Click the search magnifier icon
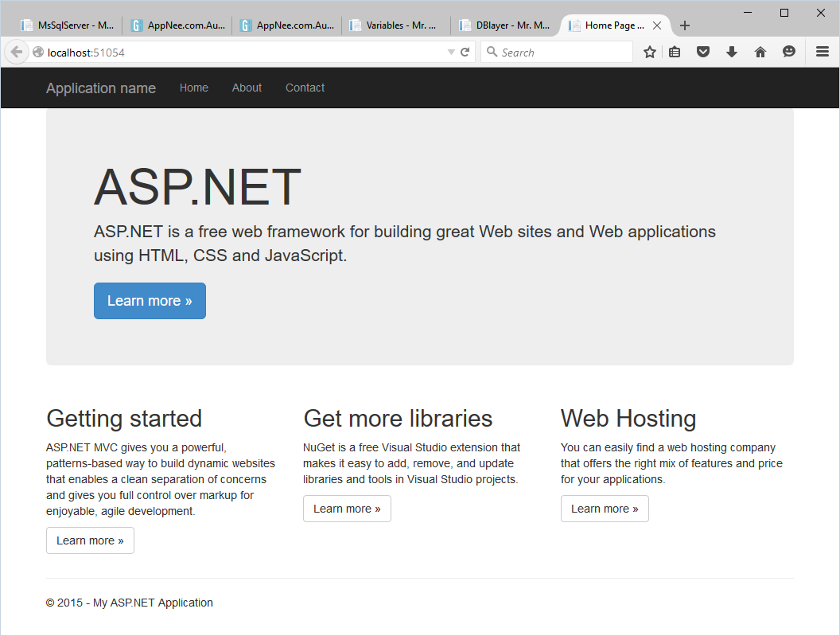 [492, 52]
